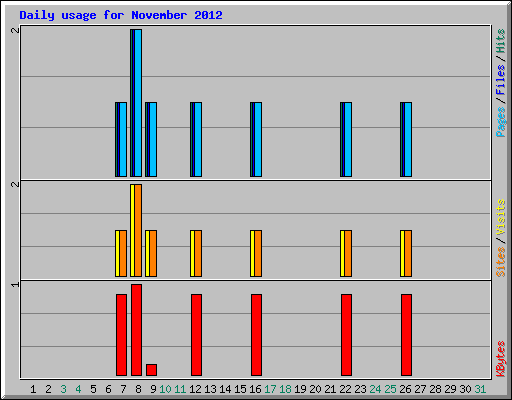Click the sites/visits bar for day 26
The width and height of the screenshot is (512, 400).
click(406, 253)
